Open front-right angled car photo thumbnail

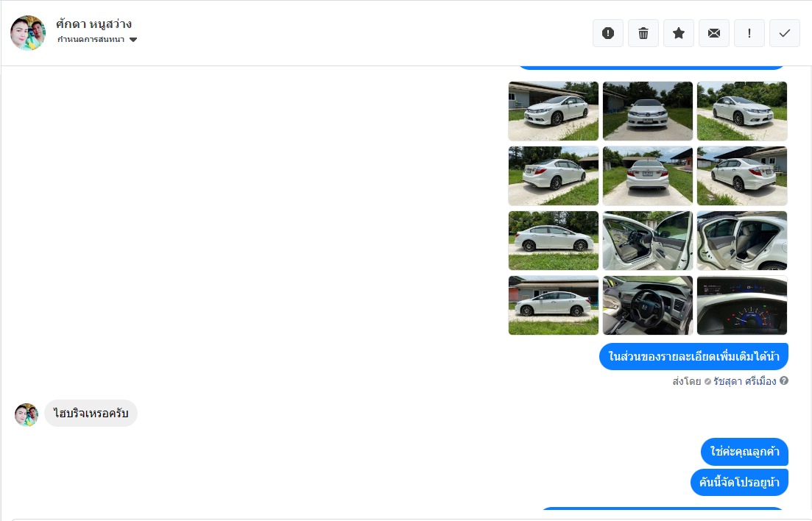click(742, 111)
